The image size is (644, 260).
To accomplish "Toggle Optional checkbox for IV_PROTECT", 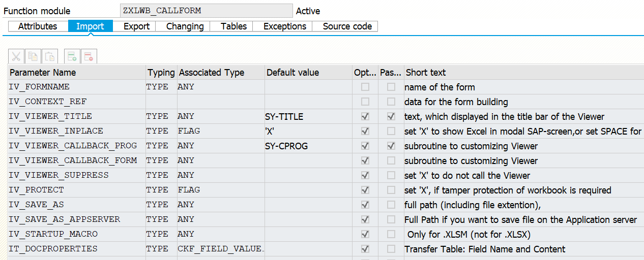I will (x=365, y=190).
